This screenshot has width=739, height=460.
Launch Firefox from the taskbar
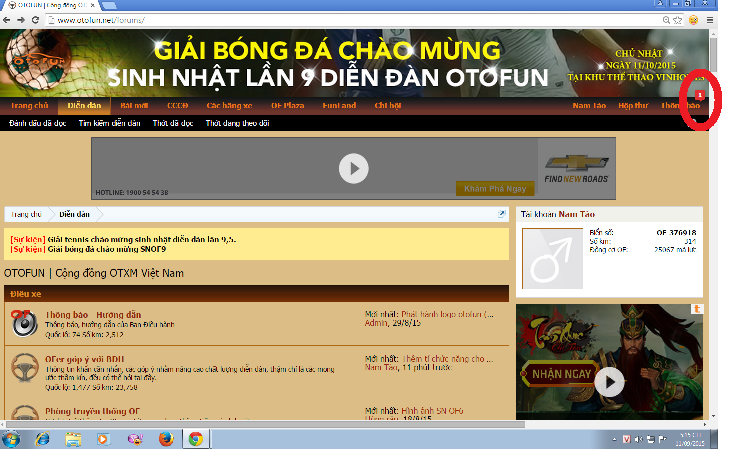(166, 439)
